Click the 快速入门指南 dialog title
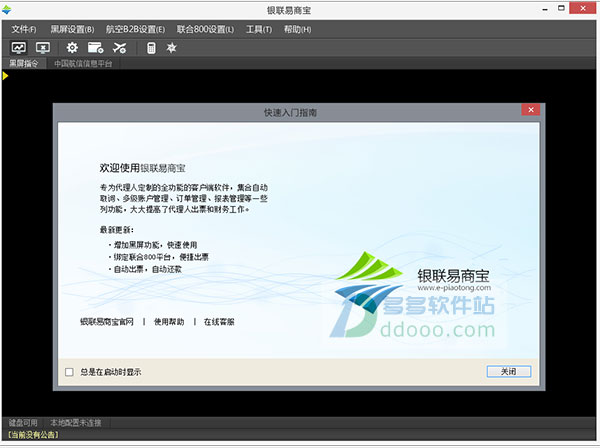 click(290, 112)
